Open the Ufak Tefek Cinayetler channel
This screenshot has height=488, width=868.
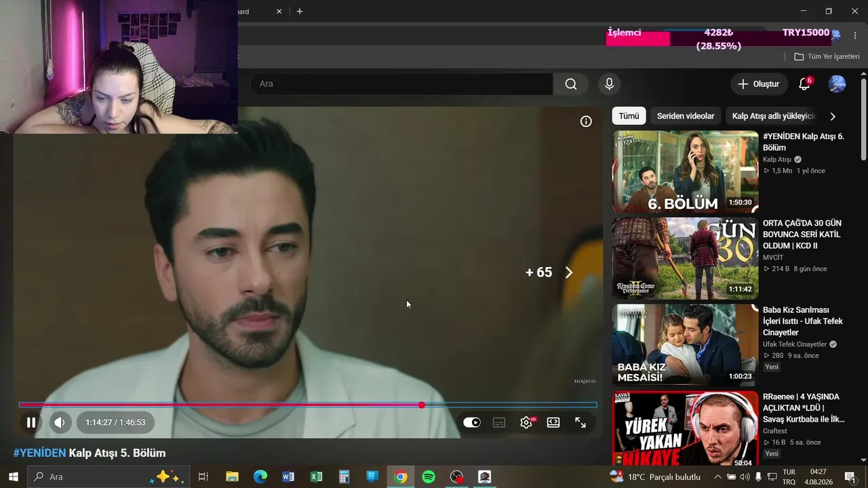795,344
